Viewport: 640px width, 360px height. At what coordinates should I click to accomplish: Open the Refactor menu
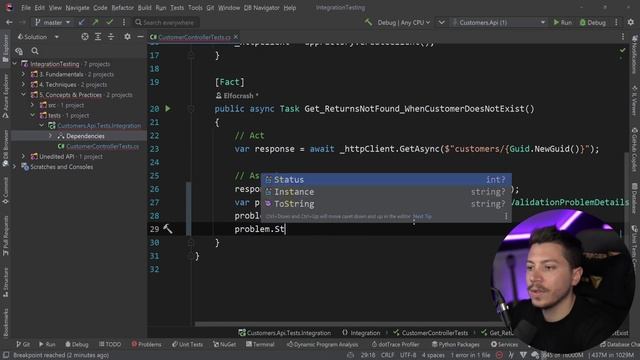122,8
